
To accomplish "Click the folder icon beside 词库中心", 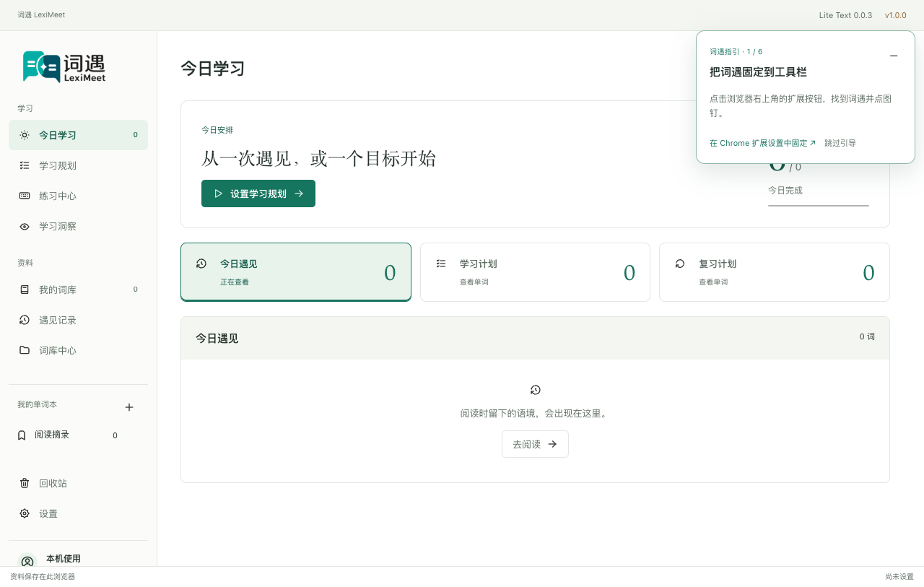I will pyautogui.click(x=25, y=350).
